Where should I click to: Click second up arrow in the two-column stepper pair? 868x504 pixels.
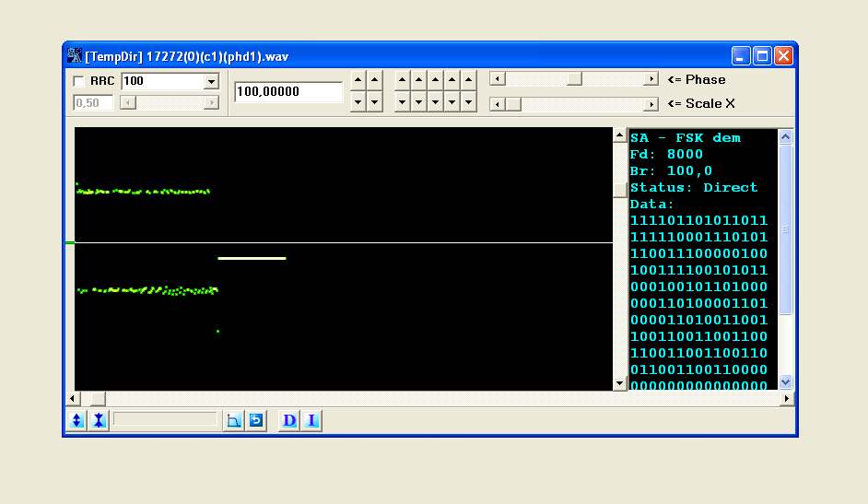tap(375, 80)
